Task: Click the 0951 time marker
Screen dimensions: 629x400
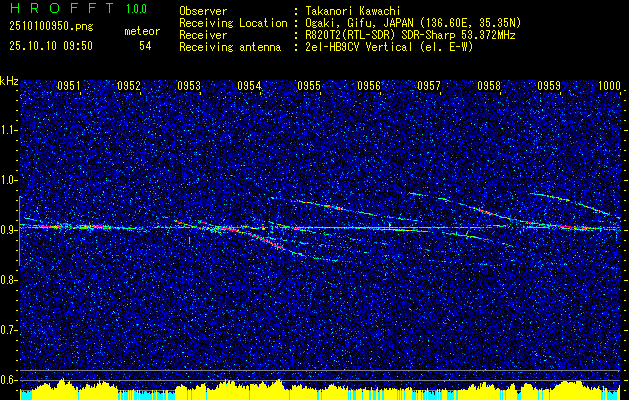Action: point(69,86)
